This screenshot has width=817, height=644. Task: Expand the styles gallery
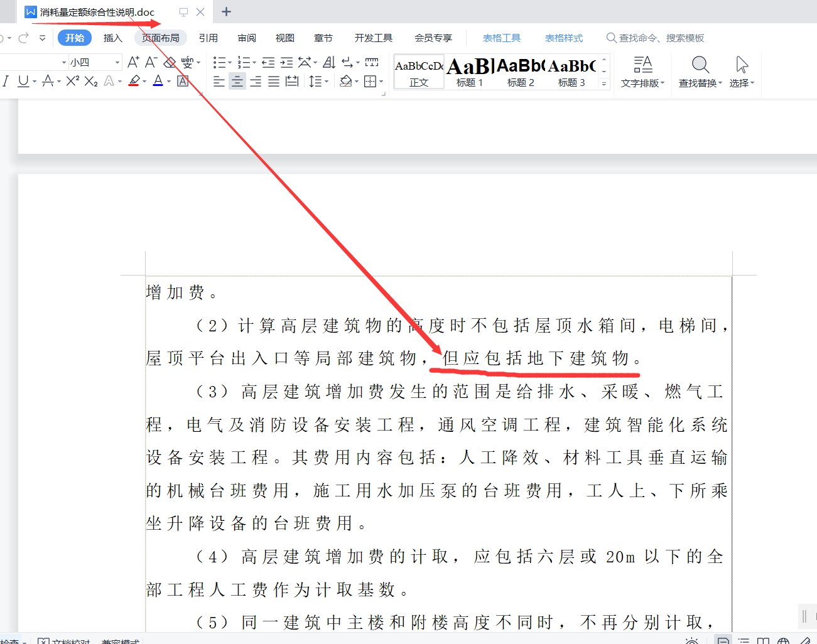click(604, 83)
